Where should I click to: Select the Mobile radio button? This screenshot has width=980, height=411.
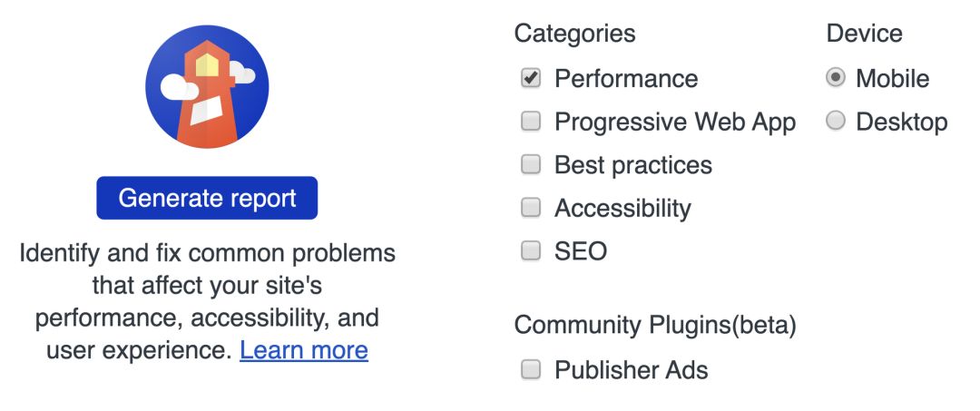[x=836, y=78]
